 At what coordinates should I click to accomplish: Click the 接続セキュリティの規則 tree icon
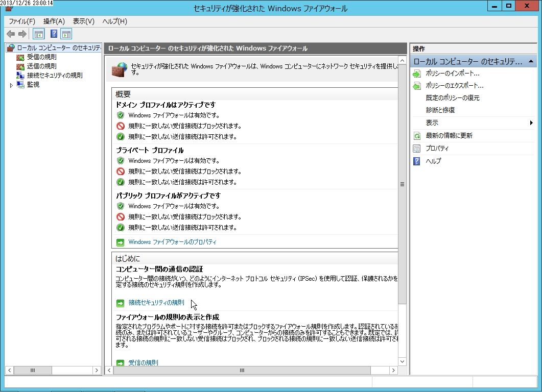[20, 76]
